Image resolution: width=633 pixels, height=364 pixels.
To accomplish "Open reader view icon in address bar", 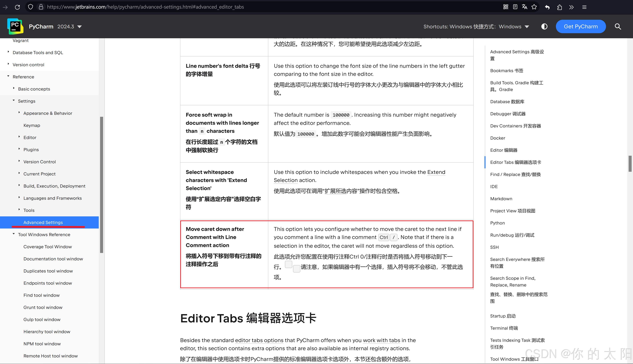I will [x=515, y=7].
